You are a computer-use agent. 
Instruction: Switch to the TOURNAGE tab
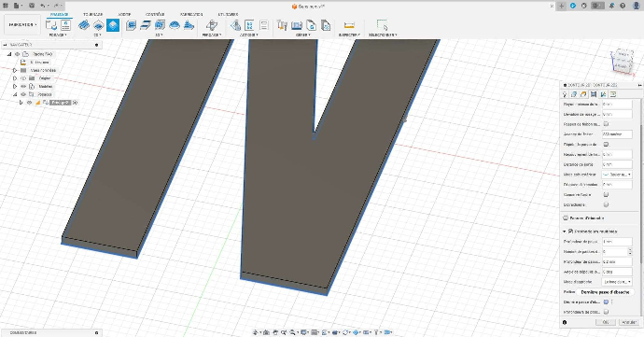[92, 14]
